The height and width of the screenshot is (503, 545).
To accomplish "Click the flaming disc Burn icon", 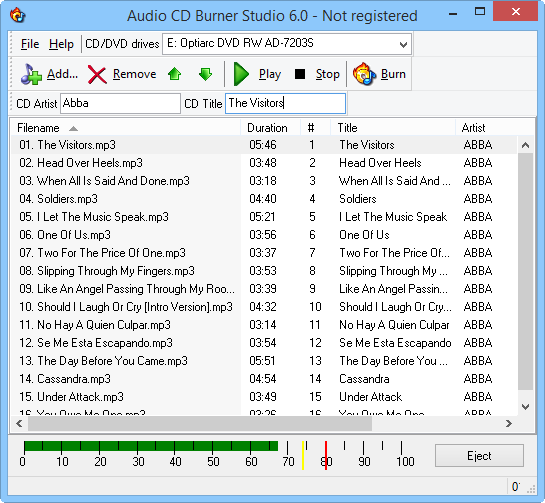I will click(x=364, y=74).
